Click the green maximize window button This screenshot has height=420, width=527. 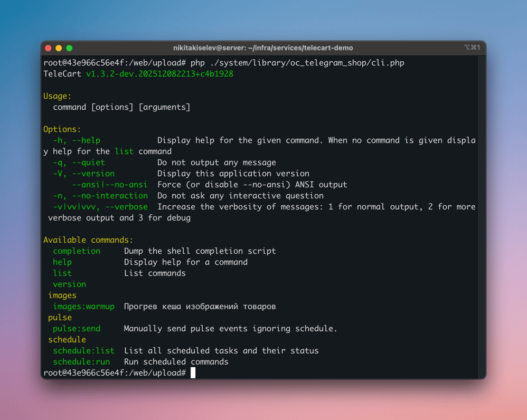[x=69, y=48]
